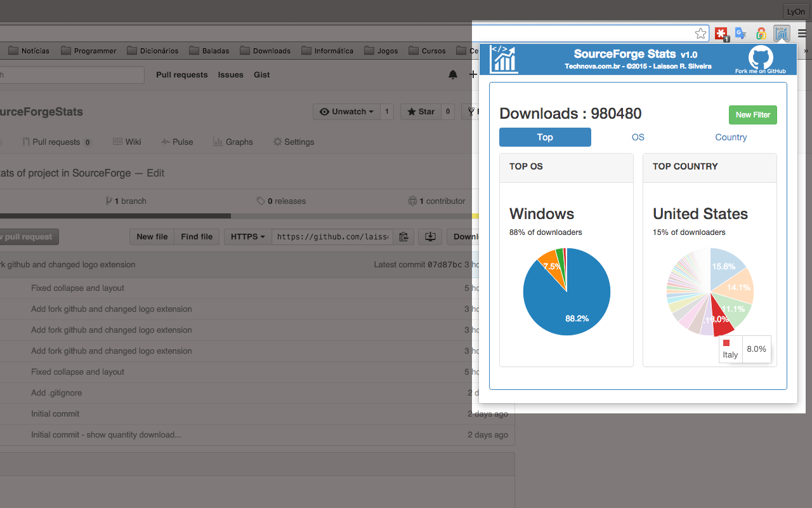Open the Google Translate extension icon
Viewport: 812px width, 508px height.
[740, 33]
